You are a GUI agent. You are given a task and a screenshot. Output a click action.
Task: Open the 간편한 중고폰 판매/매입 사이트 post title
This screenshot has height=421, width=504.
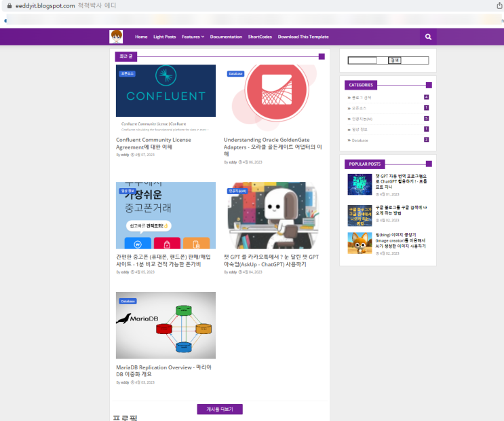pos(163,261)
